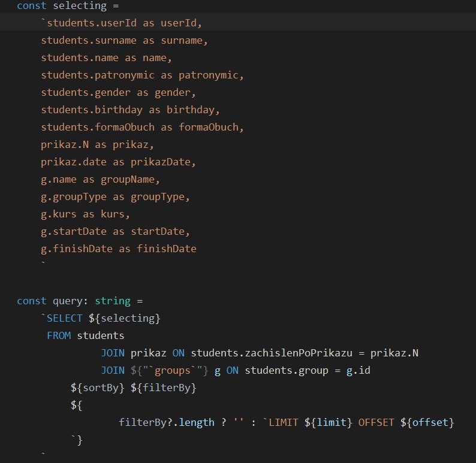Click 'g.name as groupName,' line
The image size is (476, 463).
coord(101,179)
